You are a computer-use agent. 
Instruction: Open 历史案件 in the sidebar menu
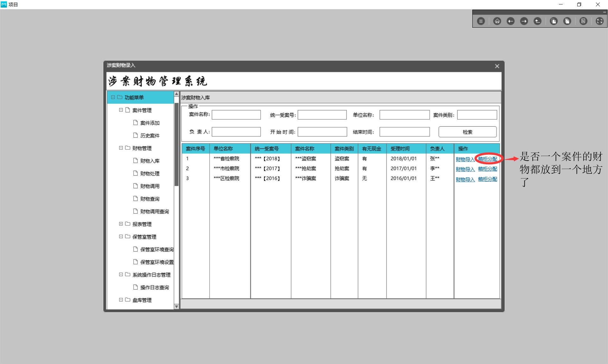[x=150, y=135]
